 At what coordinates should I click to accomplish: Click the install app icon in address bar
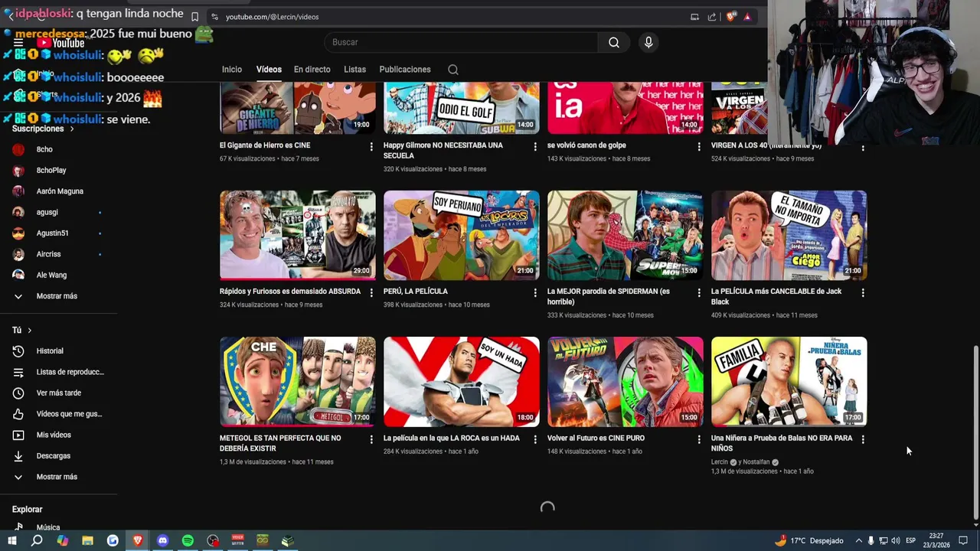click(694, 17)
